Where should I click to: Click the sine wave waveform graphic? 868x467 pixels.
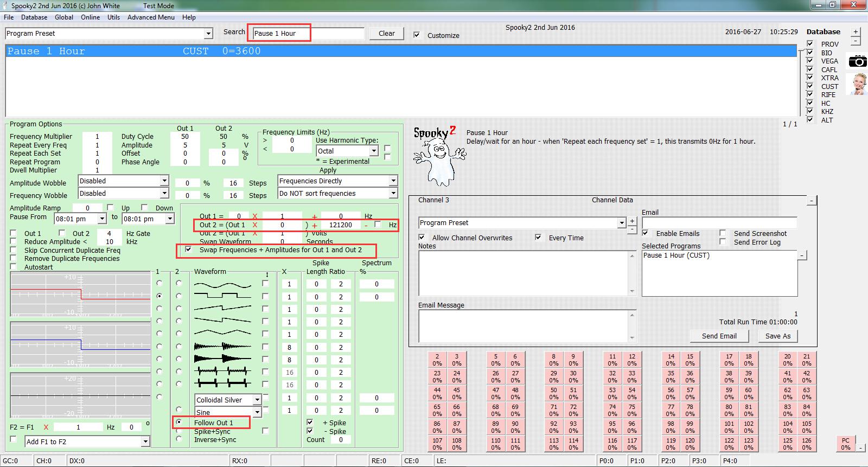click(x=222, y=284)
